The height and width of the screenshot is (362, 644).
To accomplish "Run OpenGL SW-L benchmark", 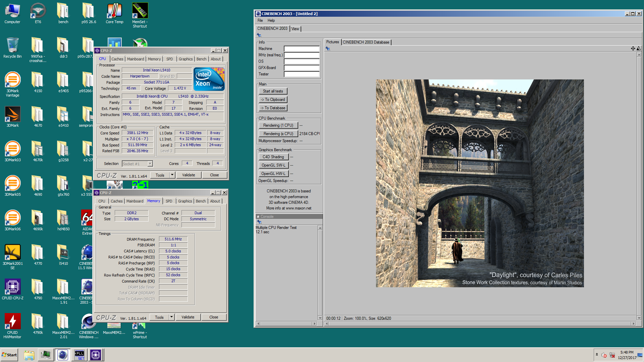I will (x=273, y=165).
